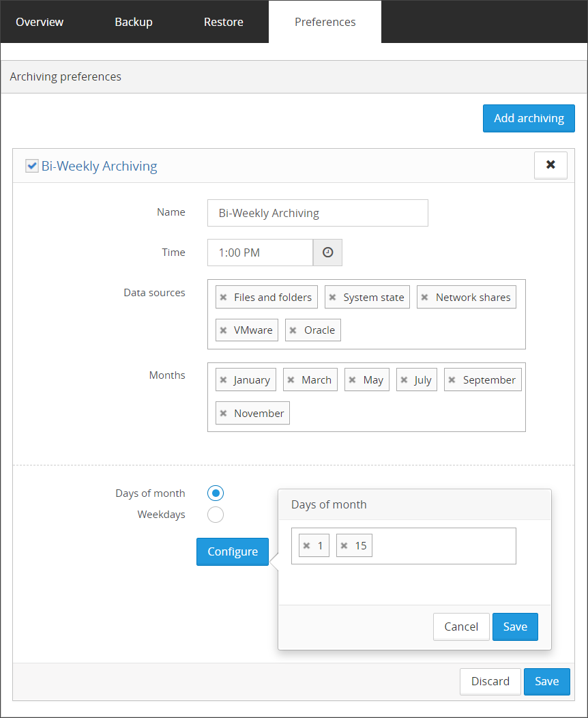Select the Days of month radio button

coord(216,493)
